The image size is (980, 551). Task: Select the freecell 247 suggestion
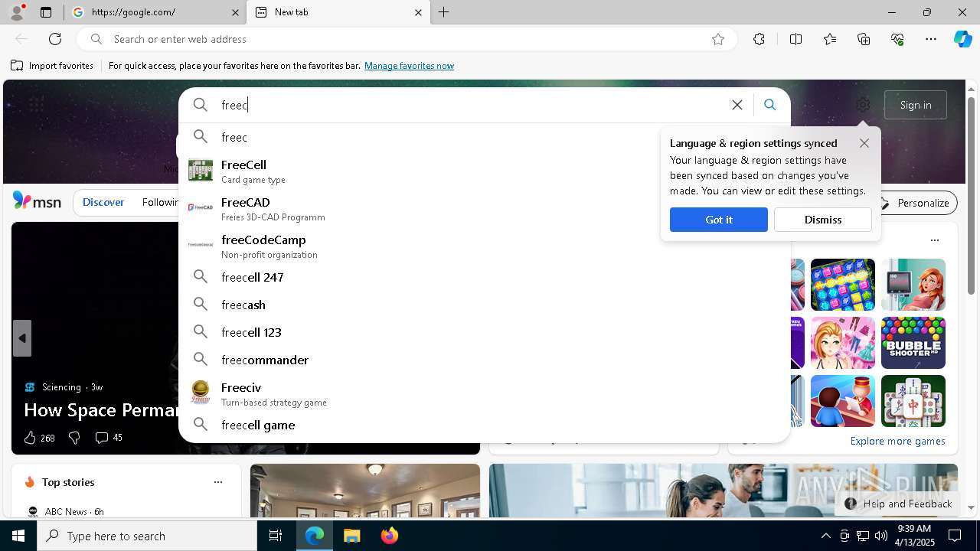[484, 277]
